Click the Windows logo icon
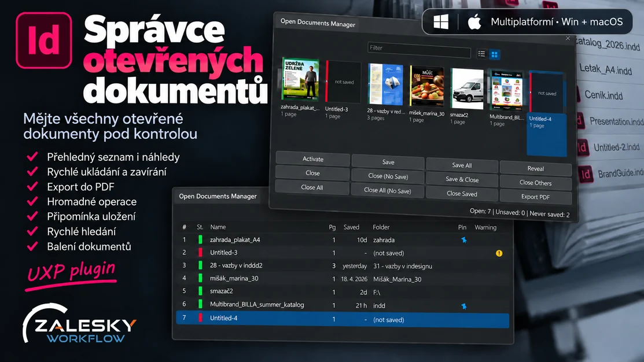 click(x=441, y=22)
